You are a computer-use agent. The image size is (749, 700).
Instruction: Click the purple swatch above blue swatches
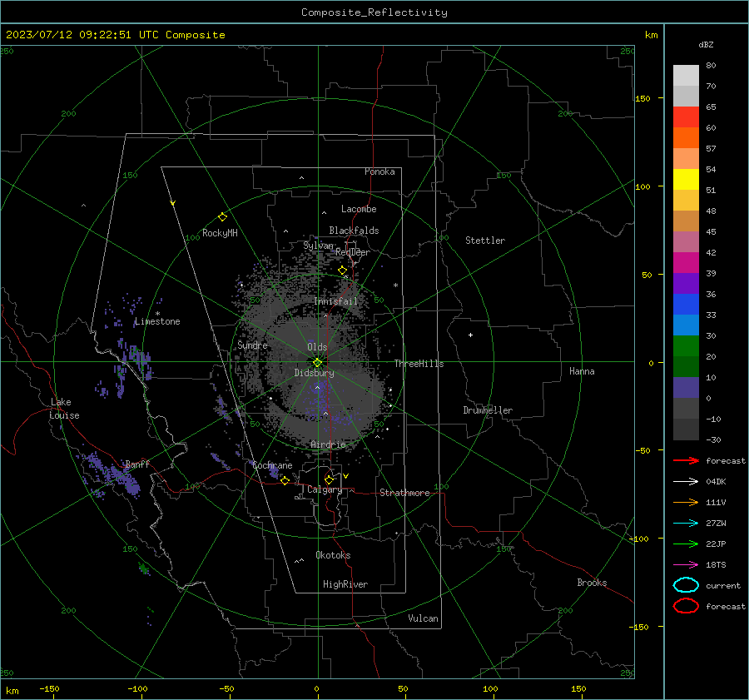(686, 284)
